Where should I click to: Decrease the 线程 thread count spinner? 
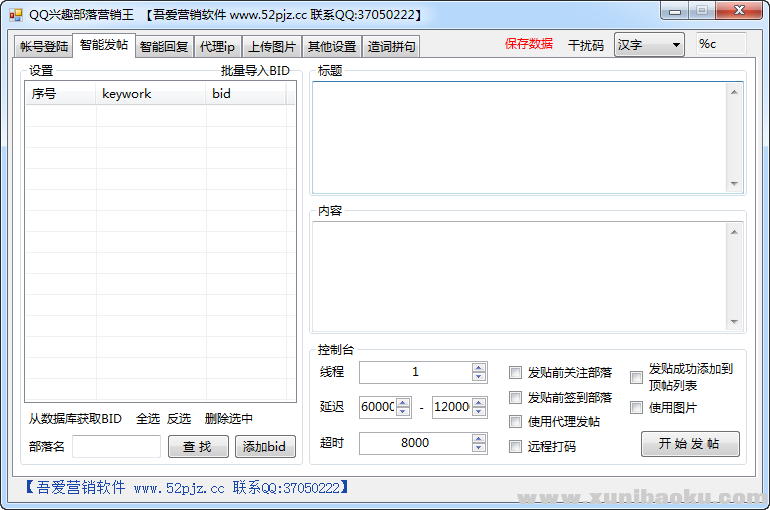point(479,377)
